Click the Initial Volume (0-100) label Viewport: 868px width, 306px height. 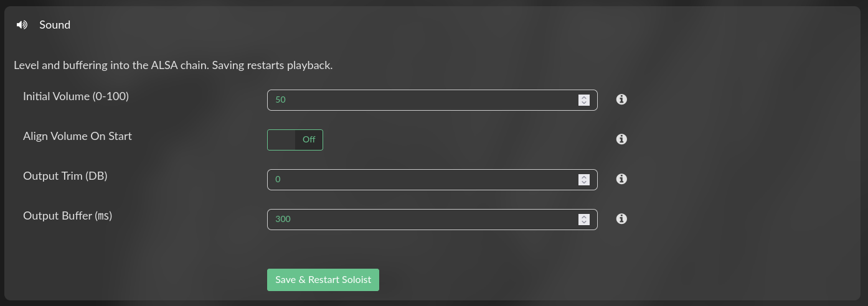pyautogui.click(x=76, y=96)
